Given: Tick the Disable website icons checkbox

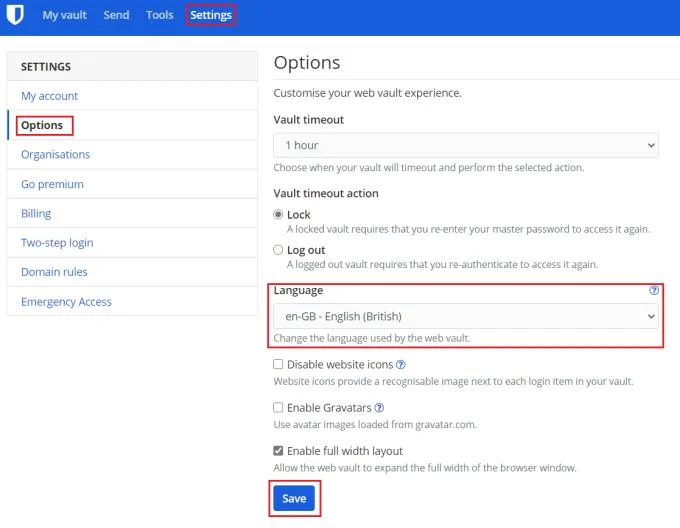Looking at the screenshot, I should coord(278,364).
